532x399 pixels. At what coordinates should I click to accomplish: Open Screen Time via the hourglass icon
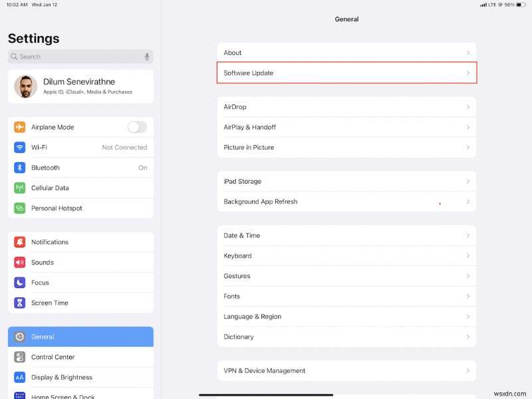[x=20, y=303]
